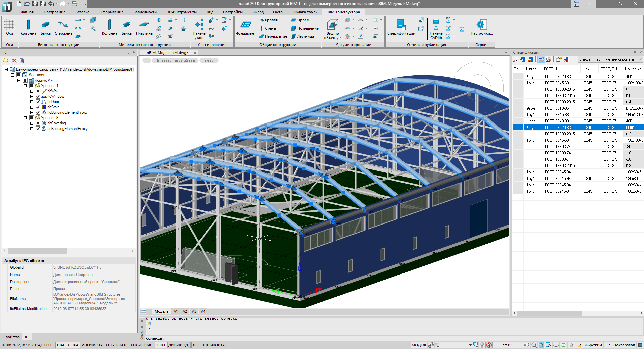The height and width of the screenshot is (349, 644).
Task: Expand the IfcWall tree node
Action: tap(32, 91)
